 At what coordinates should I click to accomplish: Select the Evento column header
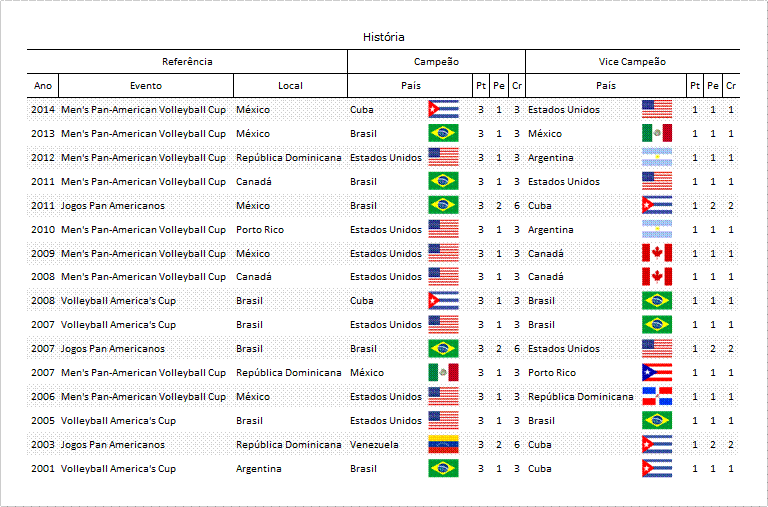(x=146, y=86)
